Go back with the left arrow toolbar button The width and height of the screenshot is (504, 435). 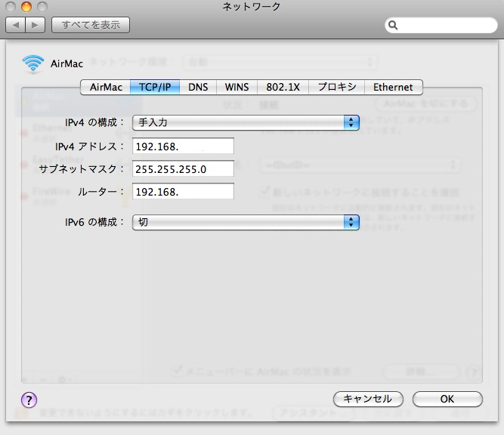click(x=15, y=25)
